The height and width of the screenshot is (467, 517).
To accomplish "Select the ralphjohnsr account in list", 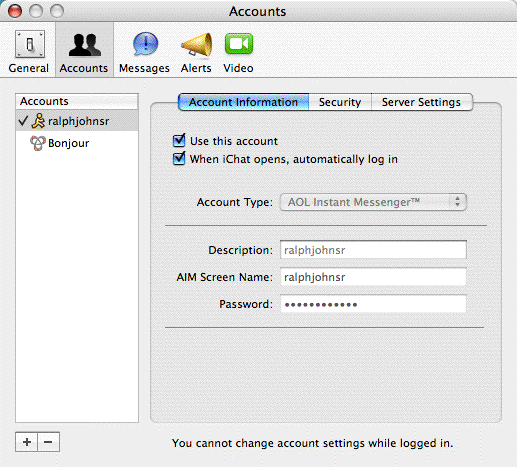I will tap(77, 121).
